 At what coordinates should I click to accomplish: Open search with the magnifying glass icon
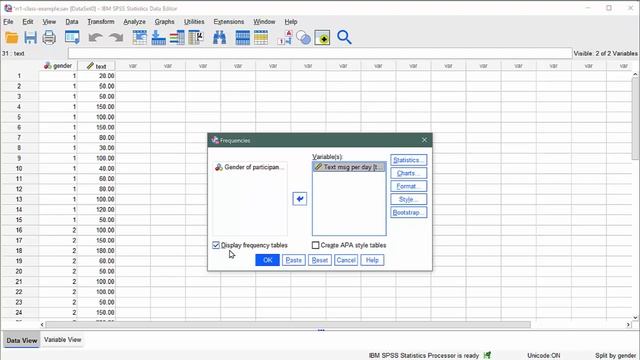(344, 38)
